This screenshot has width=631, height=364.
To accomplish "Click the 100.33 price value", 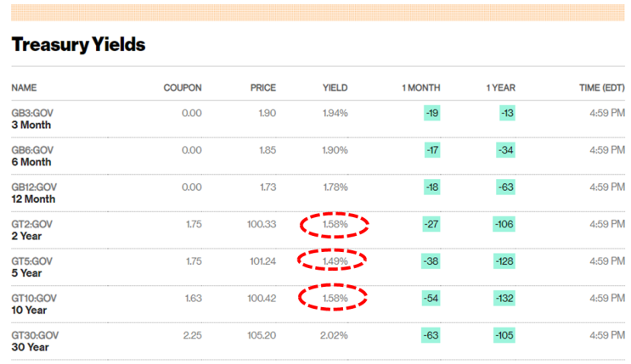I will tap(262, 224).
